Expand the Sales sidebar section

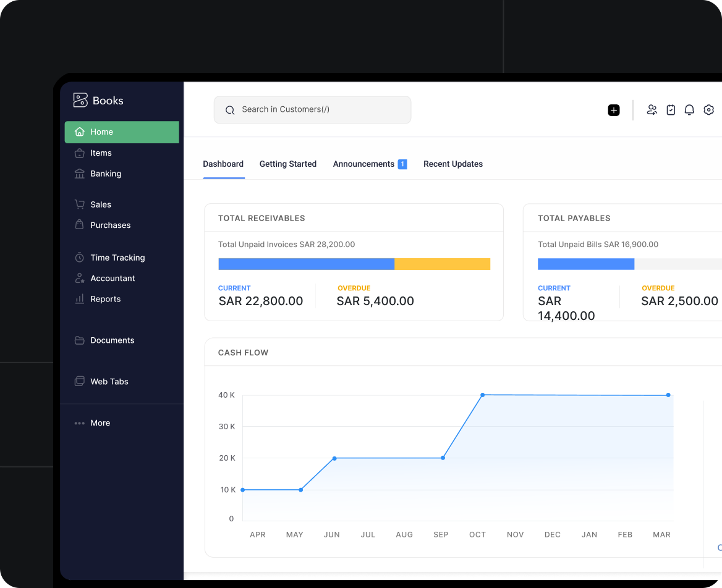point(101,204)
